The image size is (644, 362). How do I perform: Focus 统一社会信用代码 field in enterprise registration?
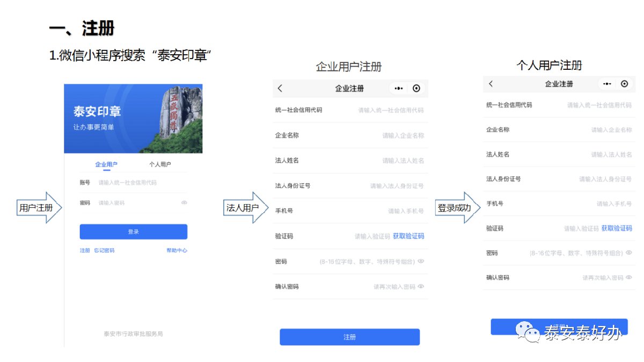[349, 110]
